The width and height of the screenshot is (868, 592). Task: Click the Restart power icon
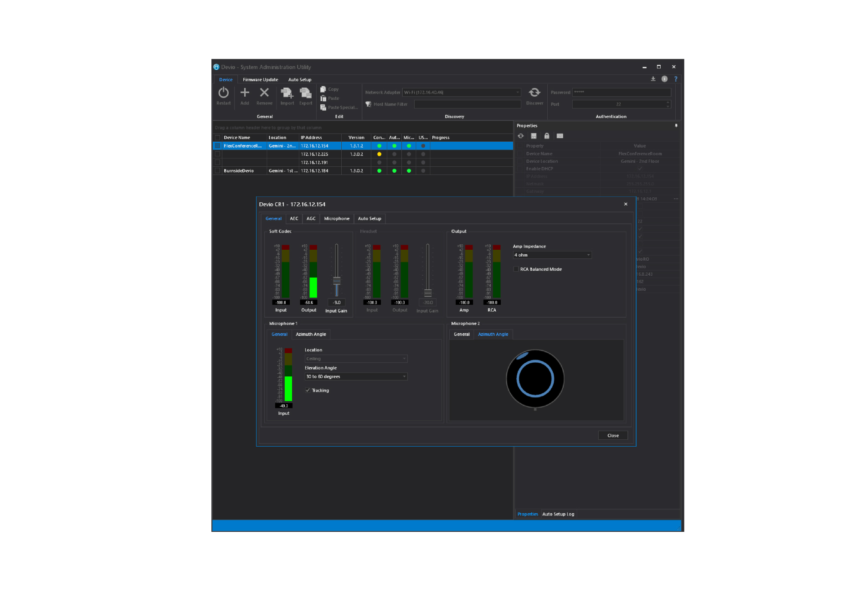pos(223,93)
